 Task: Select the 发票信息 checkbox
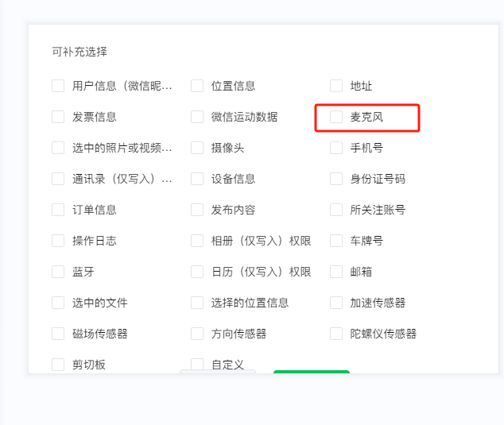click(x=58, y=117)
